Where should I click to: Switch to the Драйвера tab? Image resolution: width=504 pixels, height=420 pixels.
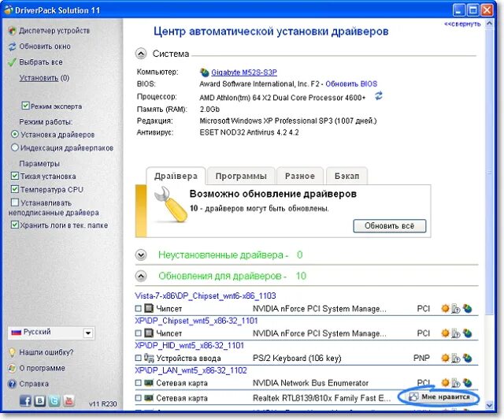click(176, 176)
